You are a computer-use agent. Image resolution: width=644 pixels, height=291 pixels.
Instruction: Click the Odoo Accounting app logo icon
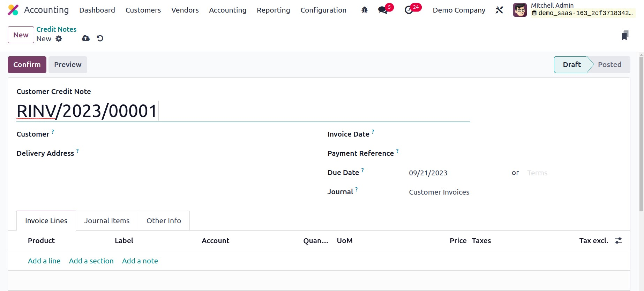[13, 10]
